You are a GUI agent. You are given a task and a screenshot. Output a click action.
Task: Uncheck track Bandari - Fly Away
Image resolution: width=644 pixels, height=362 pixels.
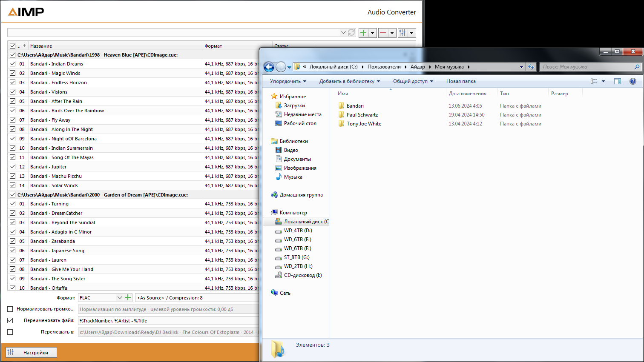click(x=12, y=120)
